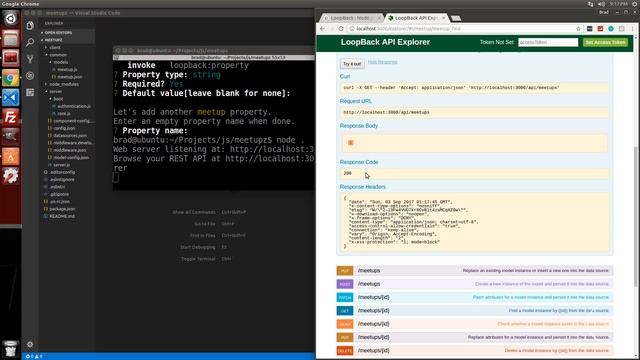This screenshot has height=360, width=640.
Task: Click errors and warnings in VS Code status bar
Action: point(34,356)
